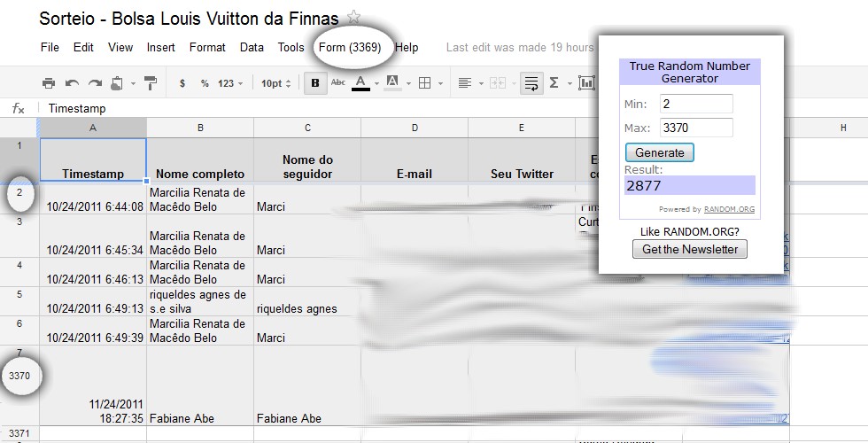Click the cell riqueldes agnes de s.e silva
This screenshot has height=443, width=868.
coord(200,301)
